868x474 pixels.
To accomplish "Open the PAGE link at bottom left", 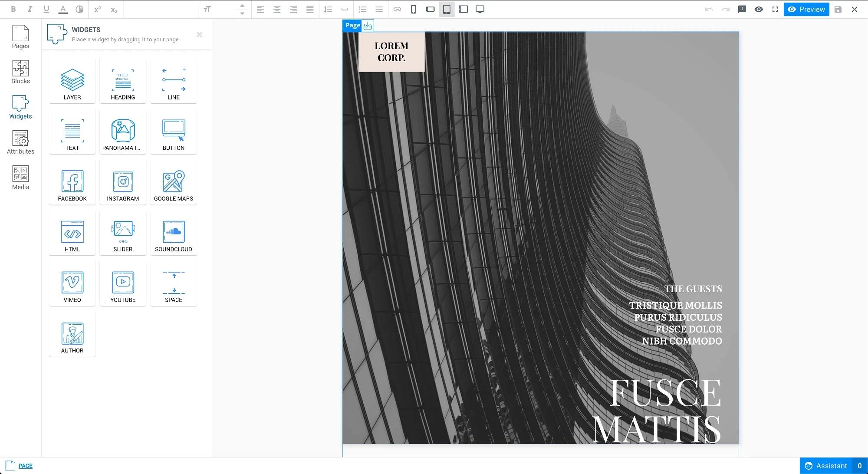I will [x=26, y=465].
